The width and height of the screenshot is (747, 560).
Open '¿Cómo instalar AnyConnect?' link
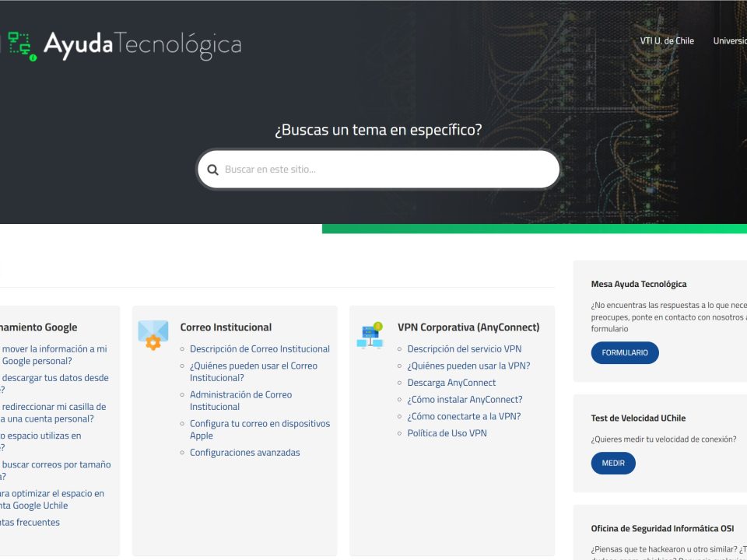point(465,400)
